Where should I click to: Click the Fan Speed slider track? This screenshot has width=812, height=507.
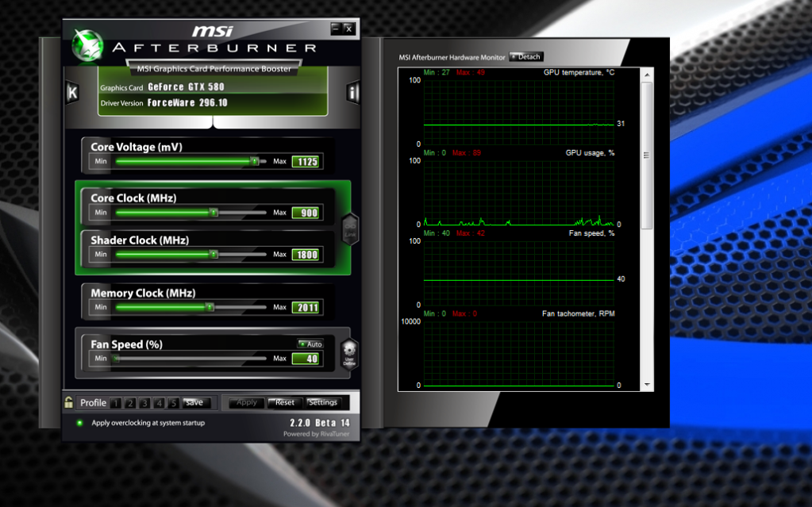[191, 359]
